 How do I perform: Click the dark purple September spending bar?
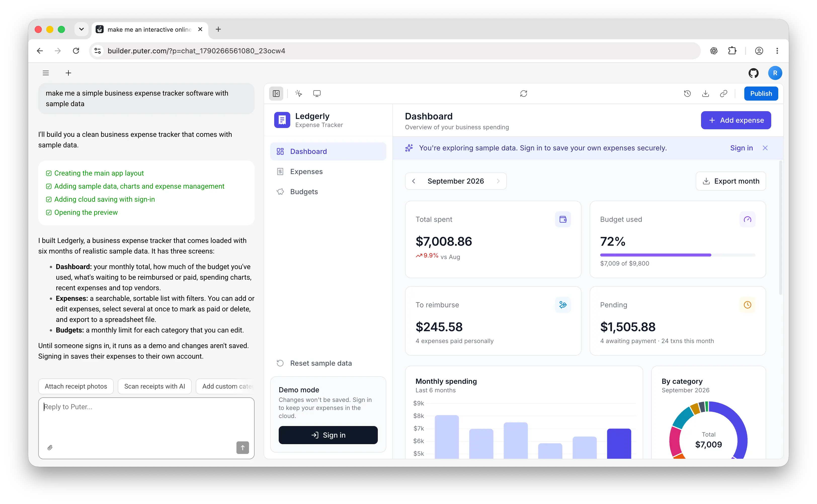pyautogui.click(x=619, y=444)
